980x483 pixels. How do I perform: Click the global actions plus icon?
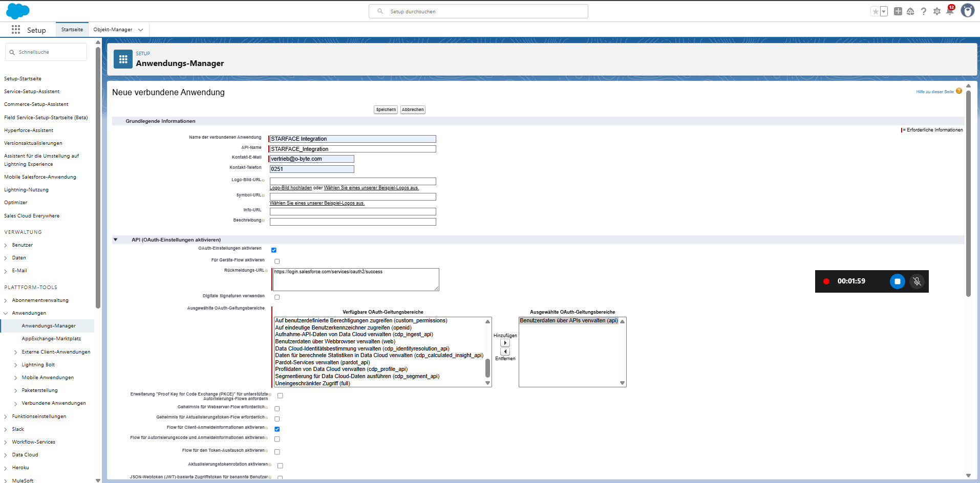click(x=898, y=11)
